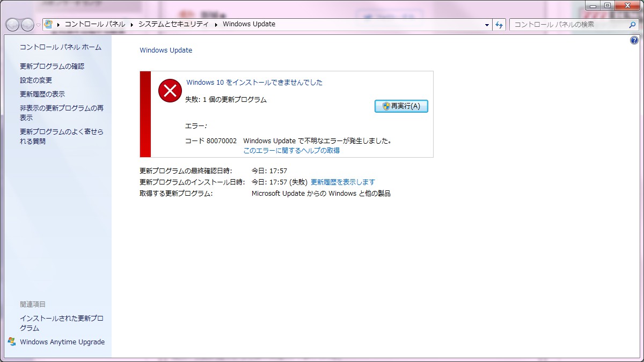Click Microsoft Update からの Windows と他の製品 text
This screenshot has width=644, height=362.
click(x=321, y=194)
